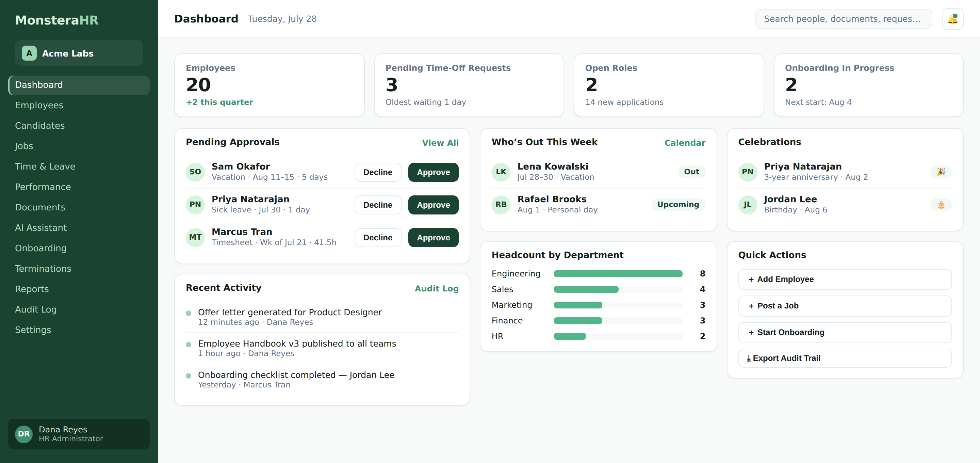Click '14 new applications' text

coord(624,102)
